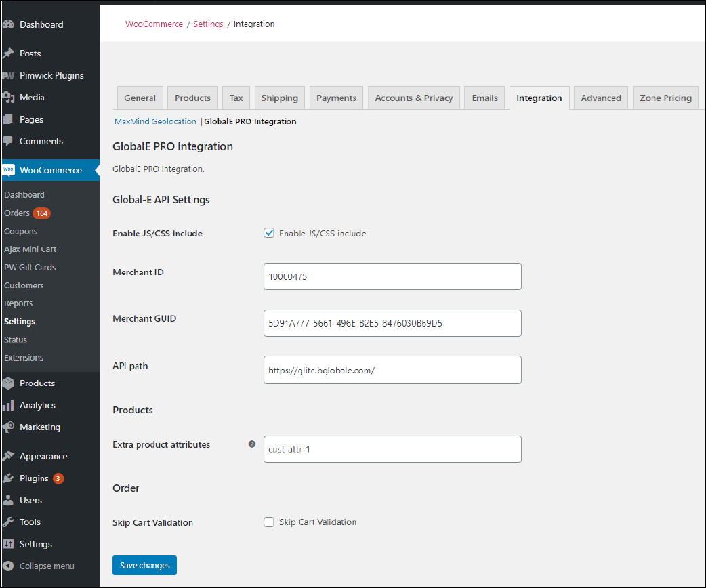Click the Tools wrench icon

tap(12, 522)
